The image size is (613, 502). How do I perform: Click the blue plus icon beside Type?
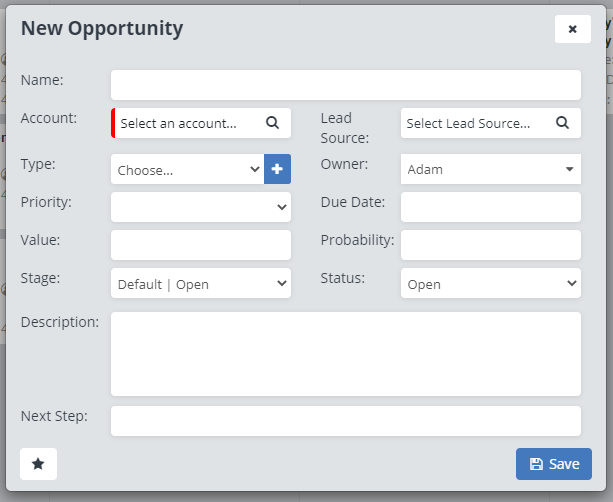(277, 169)
